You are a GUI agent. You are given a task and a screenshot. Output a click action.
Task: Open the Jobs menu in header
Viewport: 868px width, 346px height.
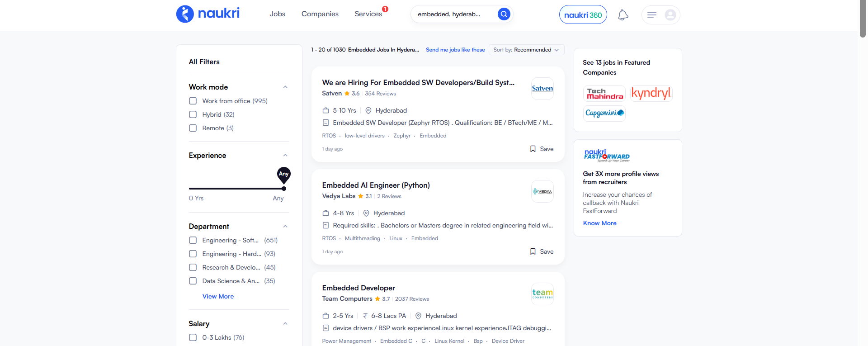[277, 14]
